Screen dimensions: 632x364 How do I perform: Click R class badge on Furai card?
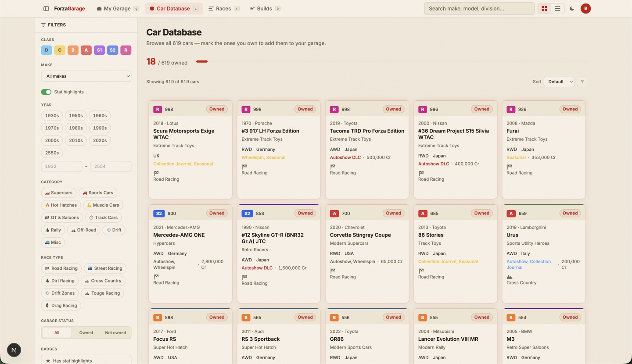[x=511, y=109]
